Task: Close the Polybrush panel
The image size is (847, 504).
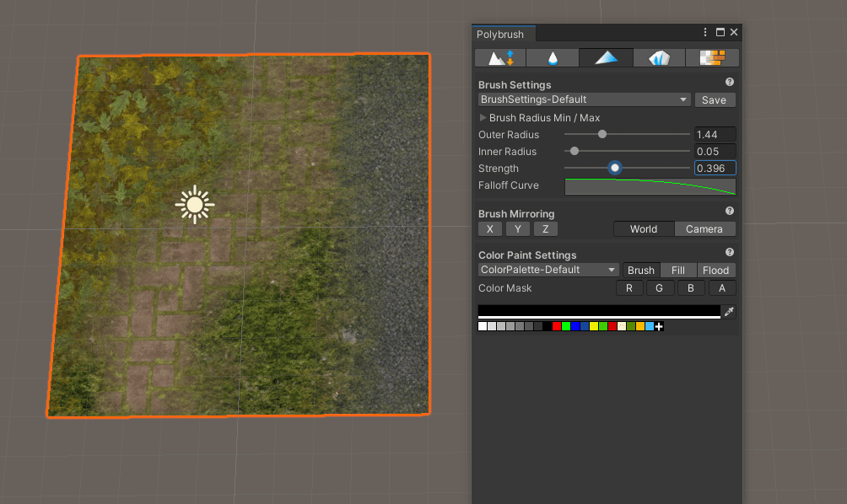Action: 734,32
